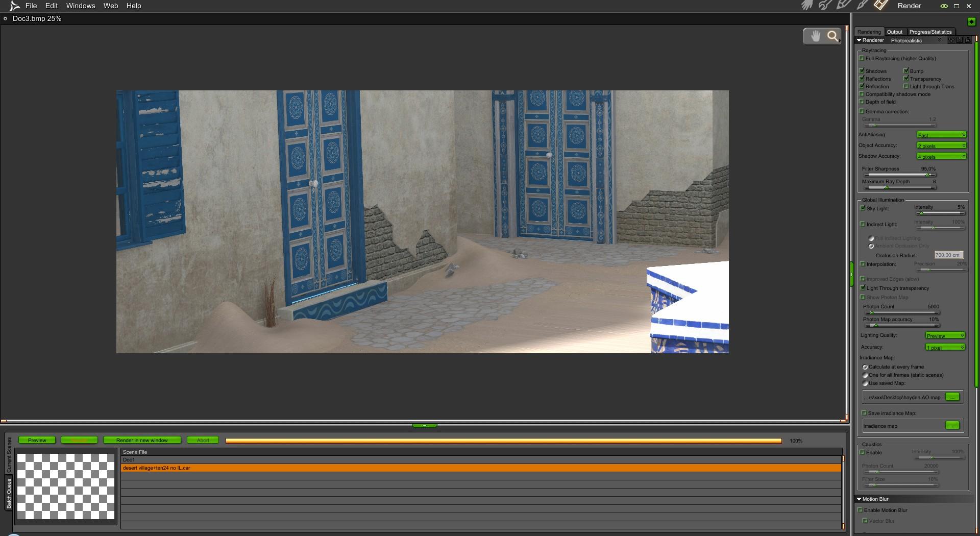
Task: Open the AntiAliasing dropdown
Action: point(942,135)
